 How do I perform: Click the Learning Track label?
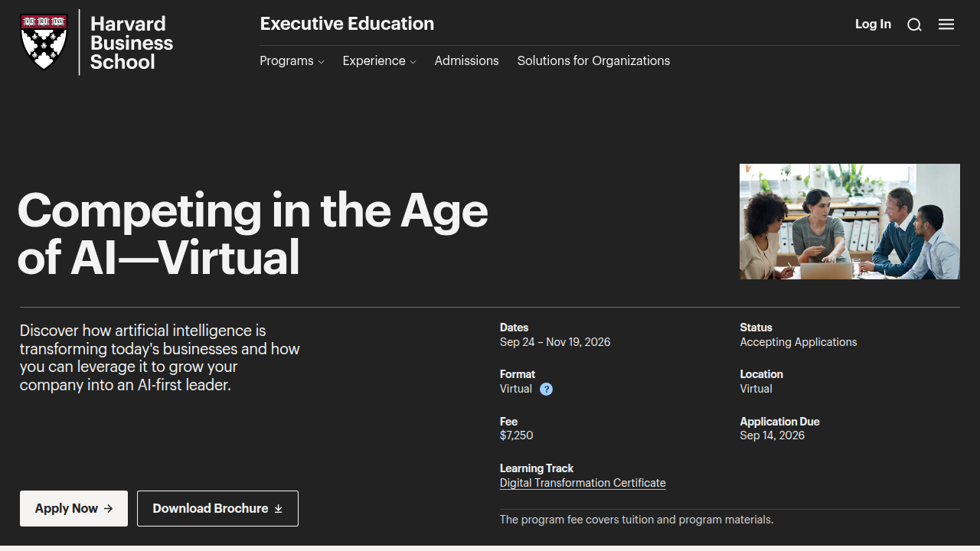click(x=537, y=468)
